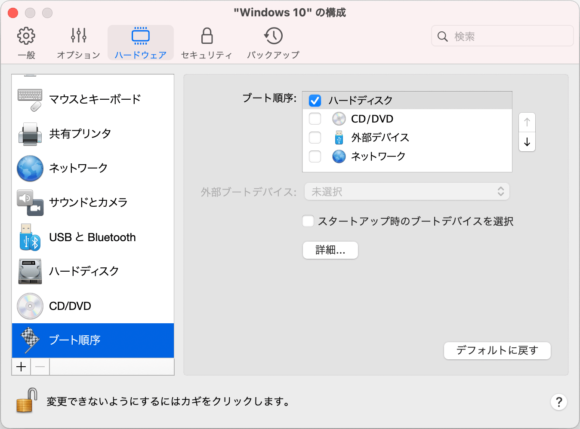The image size is (580, 429).
Task: Check the ネットワーク boot order checkbox
Action: 315,156
